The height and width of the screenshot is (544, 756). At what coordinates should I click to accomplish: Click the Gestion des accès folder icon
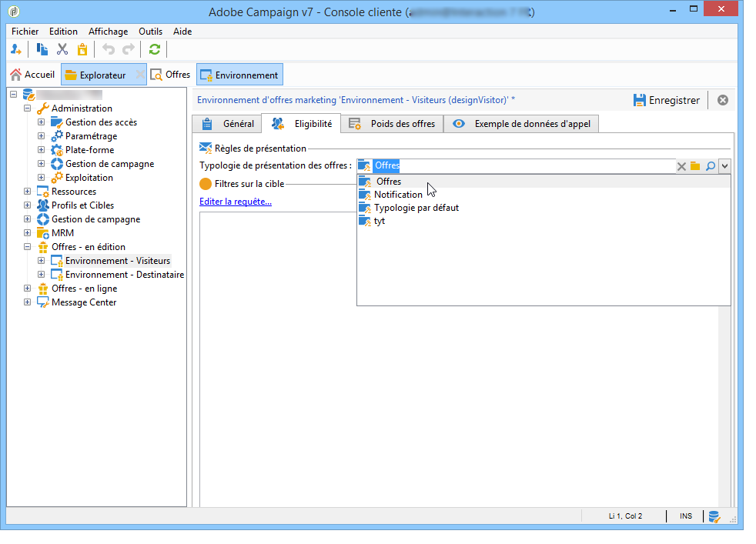(57, 122)
